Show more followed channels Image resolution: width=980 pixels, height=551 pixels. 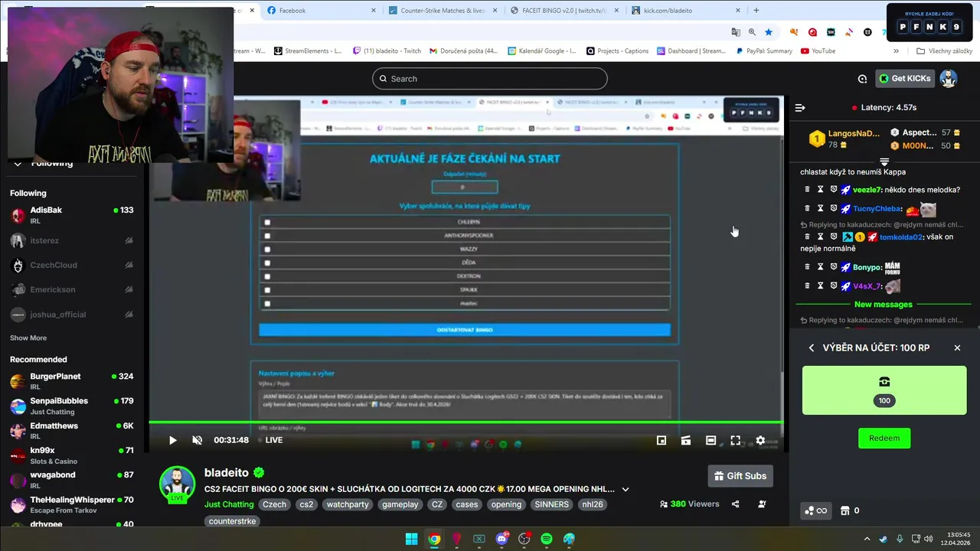[28, 338]
